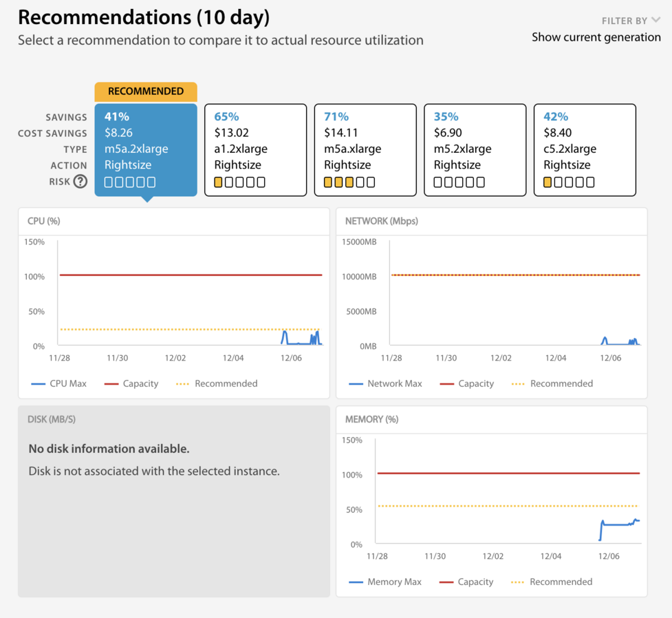Hide the Memory chart Capacity legend
The height and width of the screenshot is (618, 672).
[x=466, y=582]
